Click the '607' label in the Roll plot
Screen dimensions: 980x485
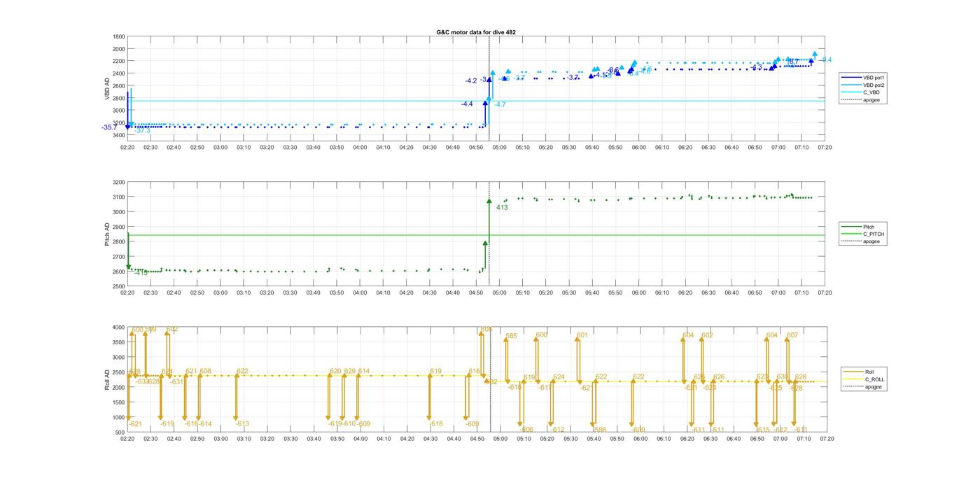tap(792, 335)
